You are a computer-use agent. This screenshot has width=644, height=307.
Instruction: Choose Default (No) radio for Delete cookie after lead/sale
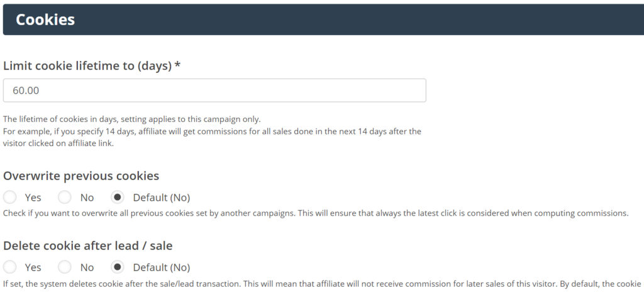[x=118, y=267]
